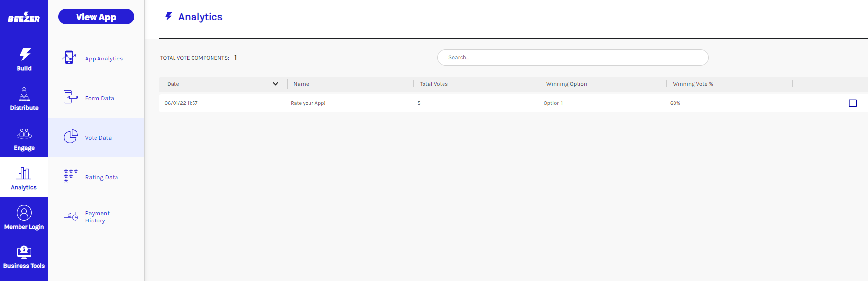Check the Rate your App! row checkbox

(x=852, y=103)
